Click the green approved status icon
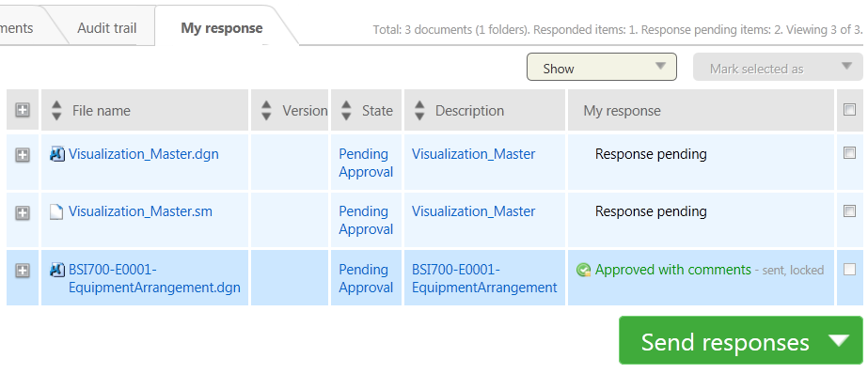The width and height of the screenshot is (868, 374). point(583,270)
